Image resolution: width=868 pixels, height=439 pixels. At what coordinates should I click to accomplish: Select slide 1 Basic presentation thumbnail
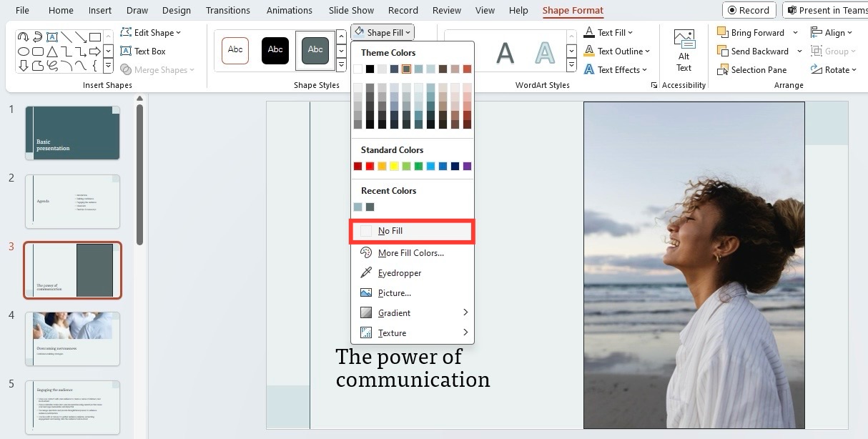point(72,133)
